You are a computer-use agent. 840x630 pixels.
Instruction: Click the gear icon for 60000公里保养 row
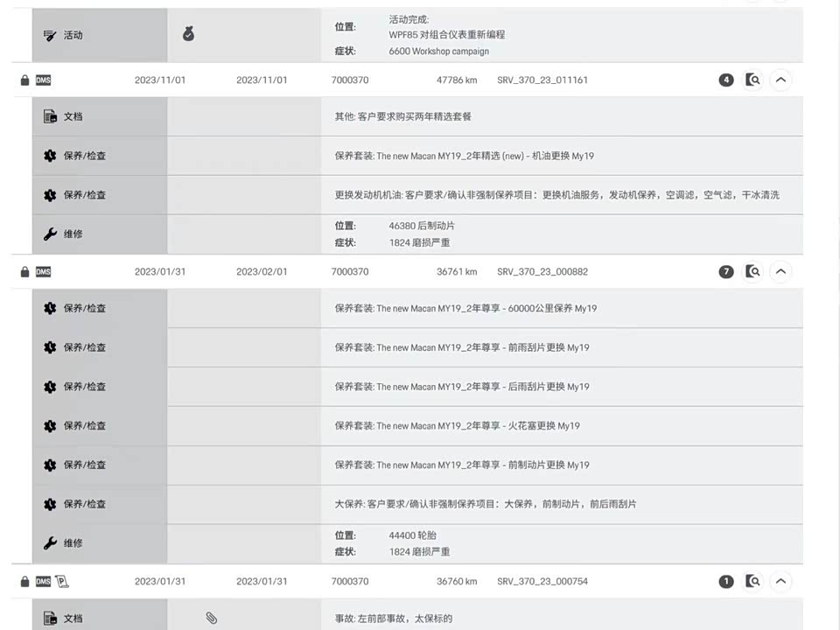coord(50,308)
